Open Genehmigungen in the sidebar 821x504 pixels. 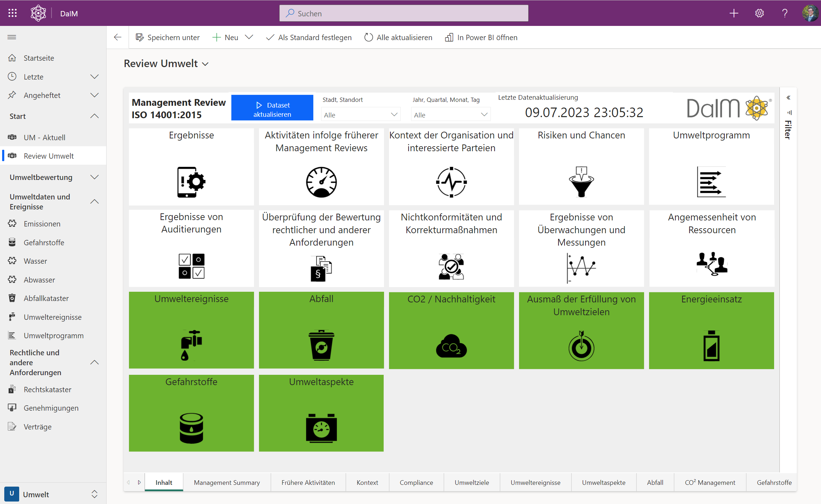pos(51,408)
